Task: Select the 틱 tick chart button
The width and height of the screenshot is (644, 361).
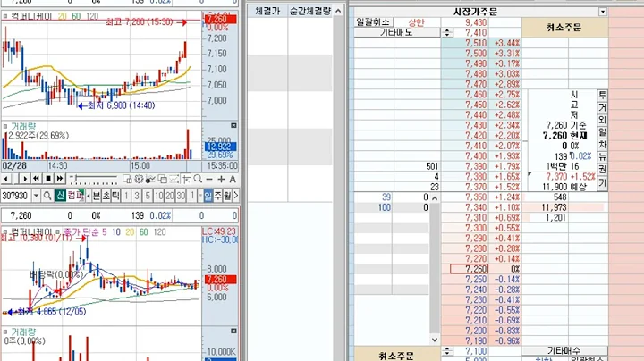Action: (115, 196)
